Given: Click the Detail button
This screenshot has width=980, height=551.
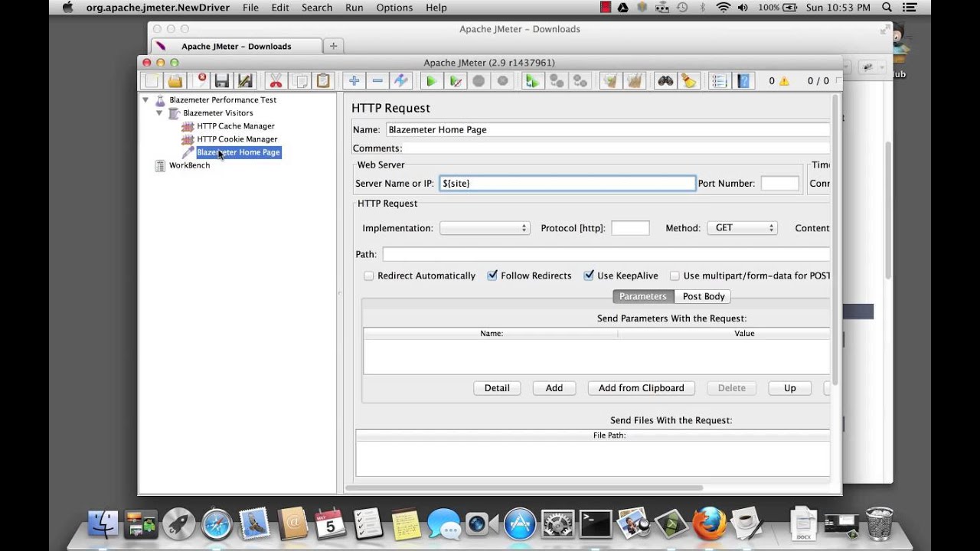Looking at the screenshot, I should 497,388.
